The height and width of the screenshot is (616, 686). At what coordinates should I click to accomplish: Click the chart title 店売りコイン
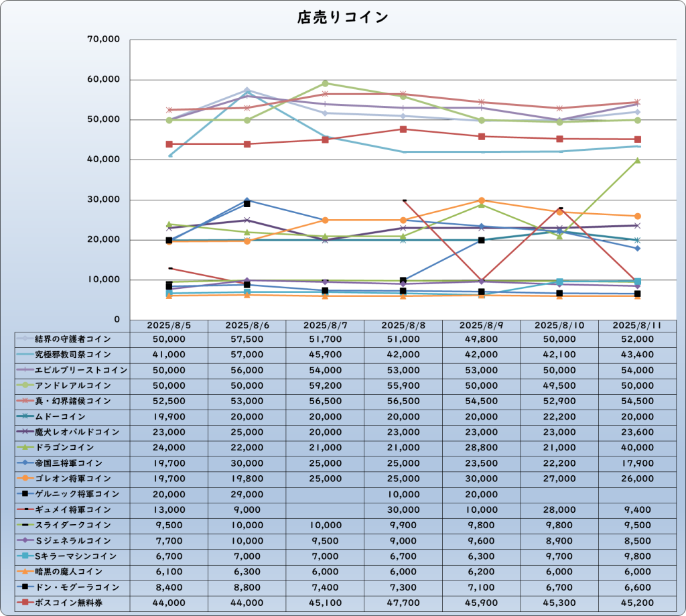342,17
